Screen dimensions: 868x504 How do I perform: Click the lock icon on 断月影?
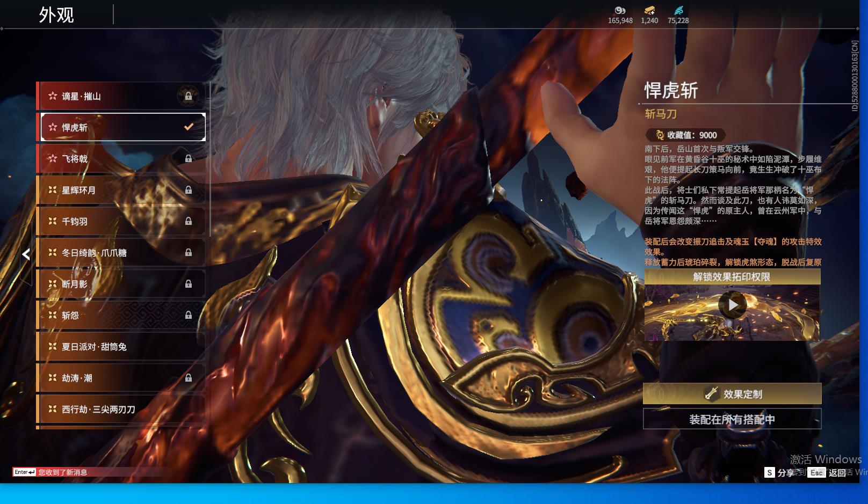point(189,283)
